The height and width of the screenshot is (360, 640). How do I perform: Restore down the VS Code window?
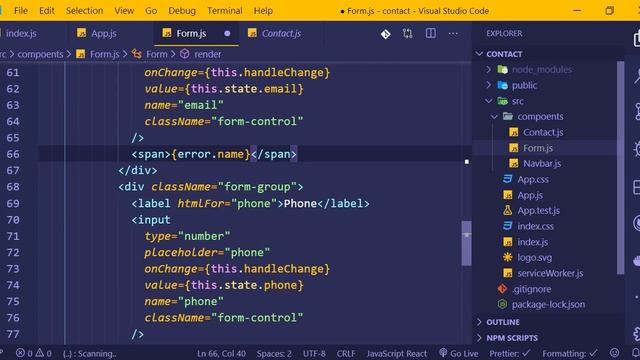[609, 11]
